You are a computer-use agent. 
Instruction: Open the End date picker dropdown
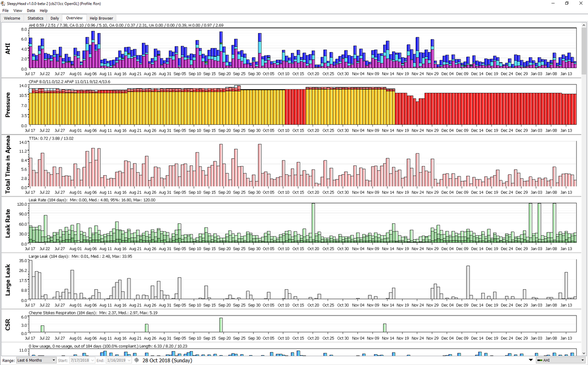pyautogui.click(x=129, y=360)
